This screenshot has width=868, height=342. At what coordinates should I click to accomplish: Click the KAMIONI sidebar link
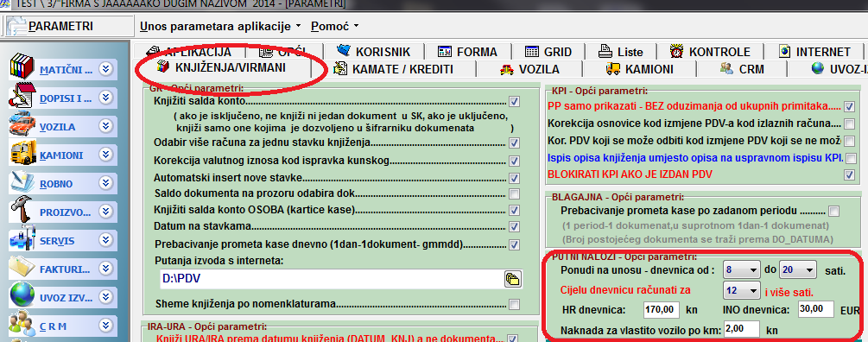(61, 155)
